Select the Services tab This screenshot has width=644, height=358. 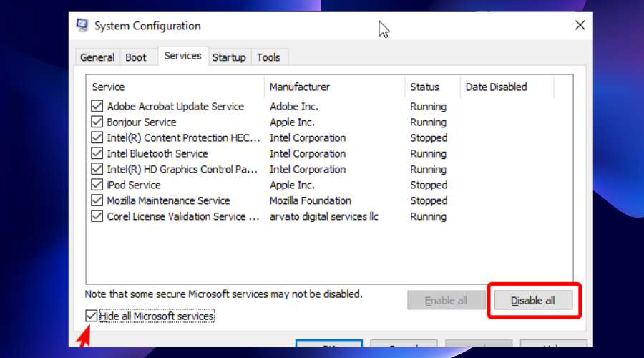tap(182, 55)
